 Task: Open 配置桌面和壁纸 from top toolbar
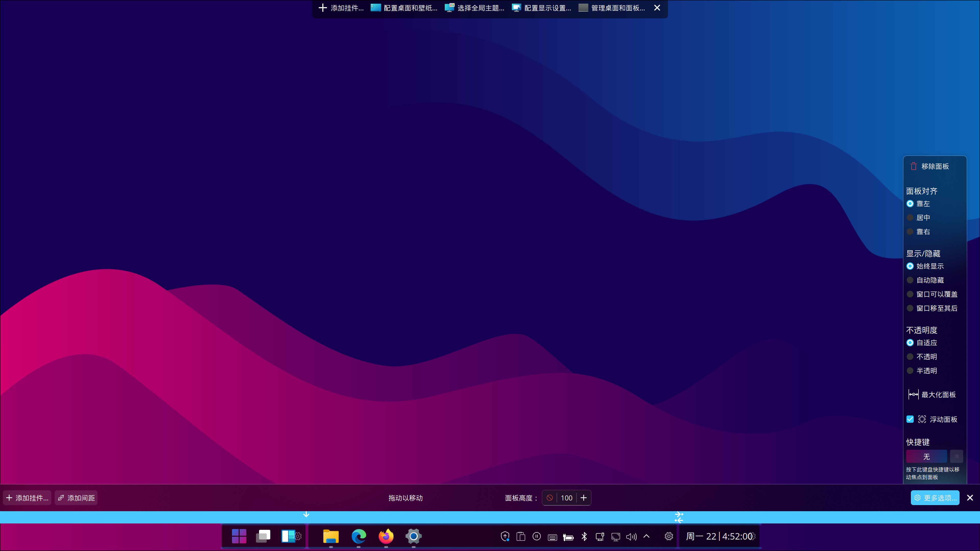pyautogui.click(x=404, y=8)
